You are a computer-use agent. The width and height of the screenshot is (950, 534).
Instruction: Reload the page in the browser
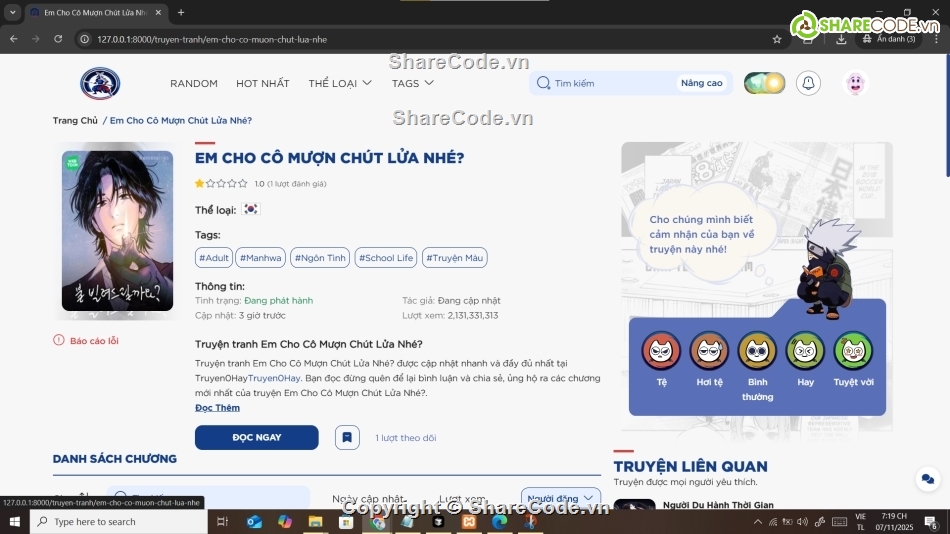(x=58, y=39)
